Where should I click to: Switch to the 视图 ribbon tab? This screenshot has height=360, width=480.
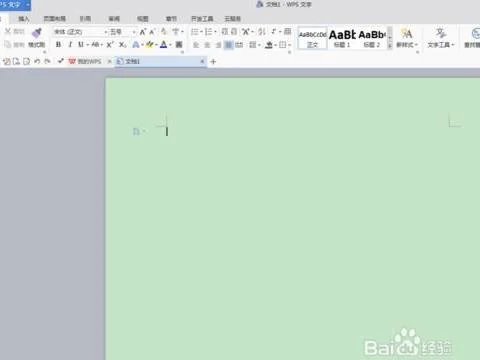[x=143, y=19]
